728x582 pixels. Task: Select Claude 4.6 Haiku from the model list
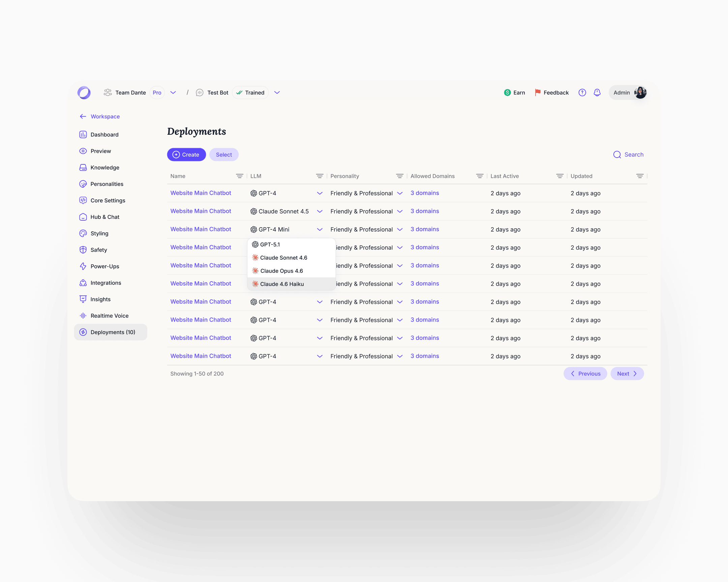(x=282, y=284)
